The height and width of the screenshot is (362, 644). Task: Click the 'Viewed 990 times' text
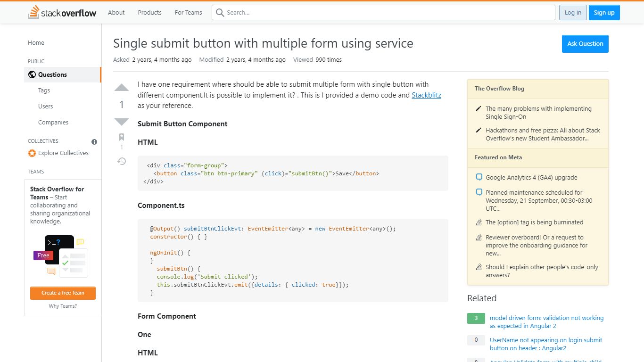317,60
